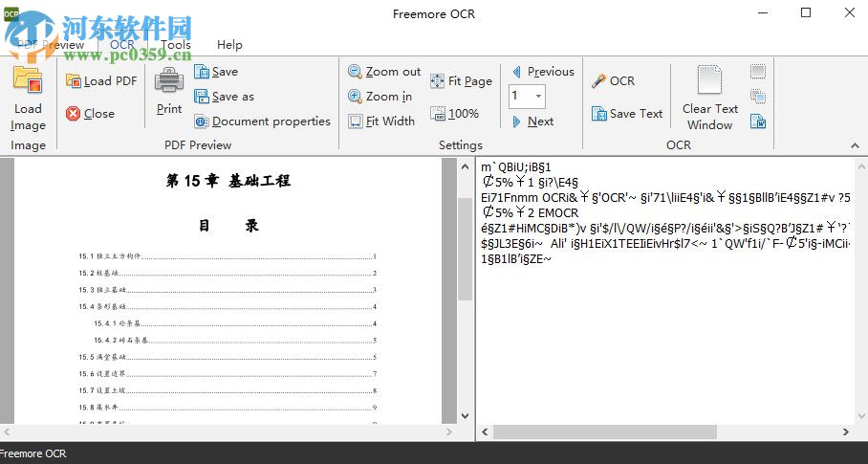Print the current document
This screenshot has width=868, height=464.
coord(169,91)
